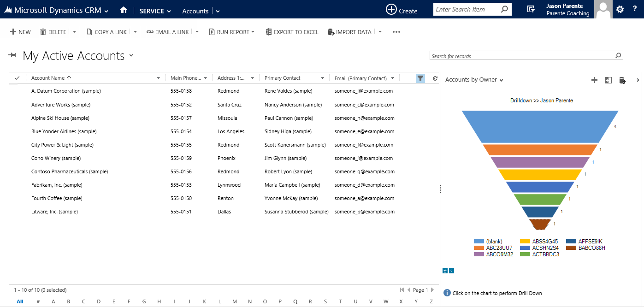Image resolution: width=644 pixels, height=307 pixels.
Task: Expand the IMPORT DATA arrow
Action: pos(380,32)
